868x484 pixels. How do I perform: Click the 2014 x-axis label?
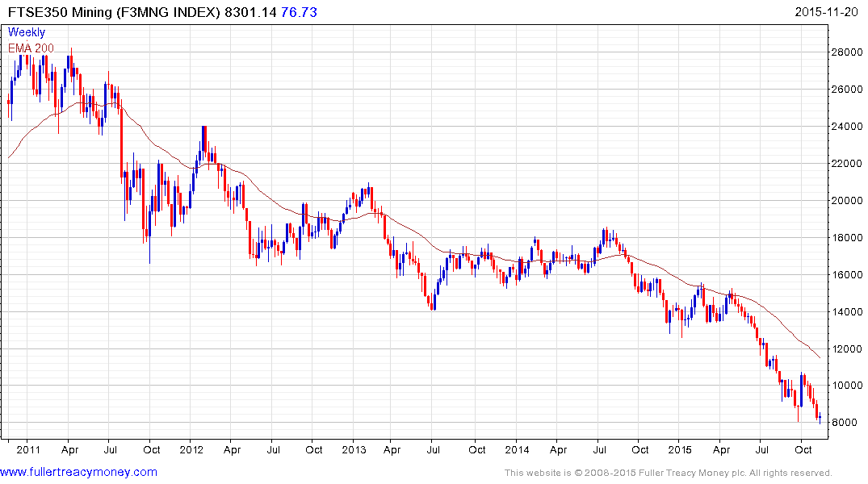[x=517, y=449]
